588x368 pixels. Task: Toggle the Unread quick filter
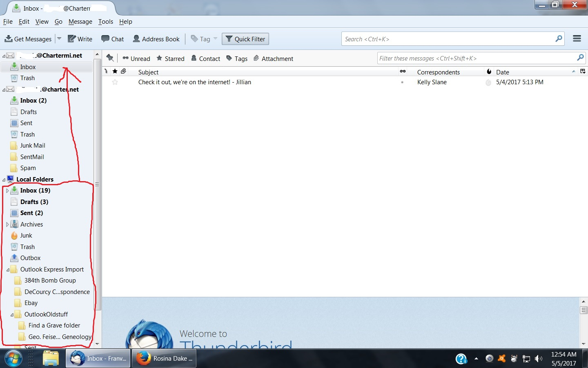tap(136, 58)
